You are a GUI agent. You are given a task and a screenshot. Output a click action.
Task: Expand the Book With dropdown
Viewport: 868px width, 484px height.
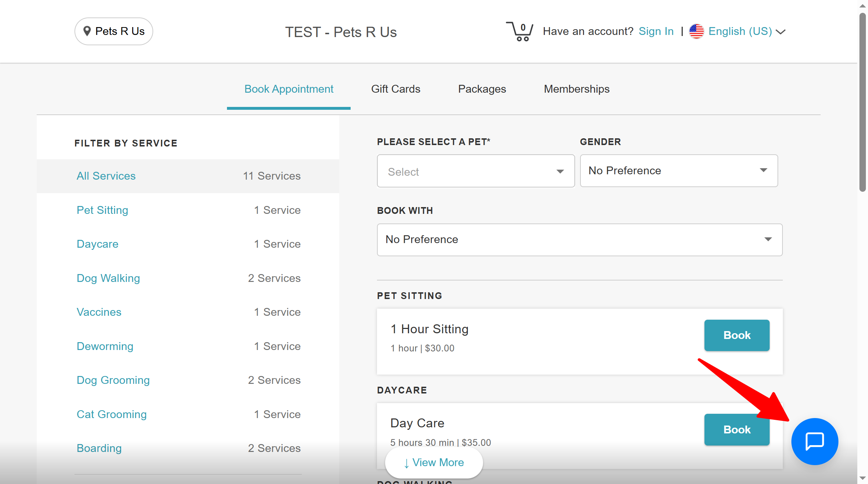click(x=579, y=240)
